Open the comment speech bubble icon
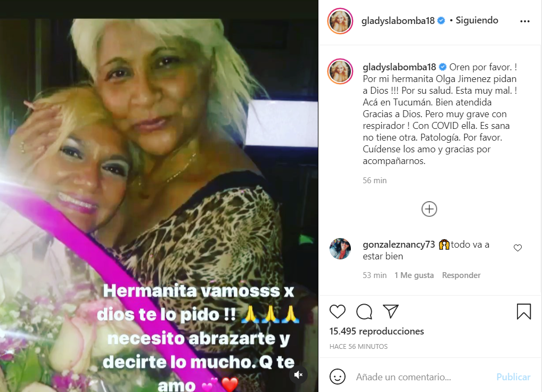 364,312
